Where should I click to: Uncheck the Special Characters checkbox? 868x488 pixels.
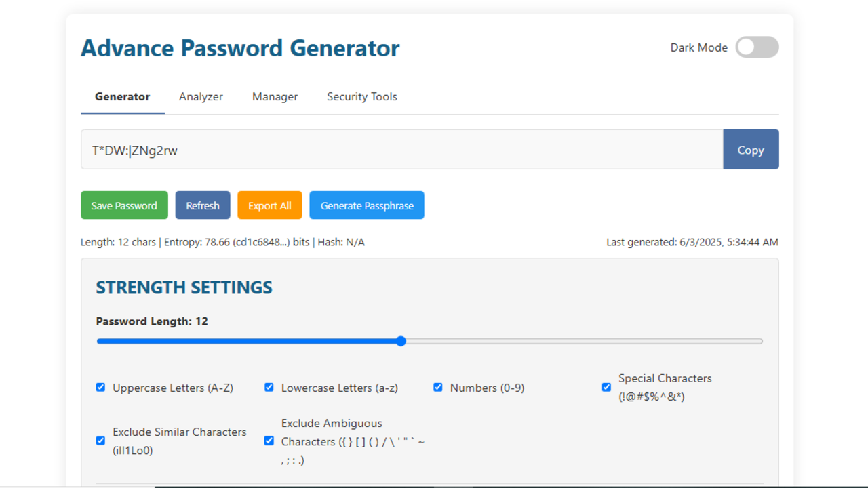pos(606,388)
